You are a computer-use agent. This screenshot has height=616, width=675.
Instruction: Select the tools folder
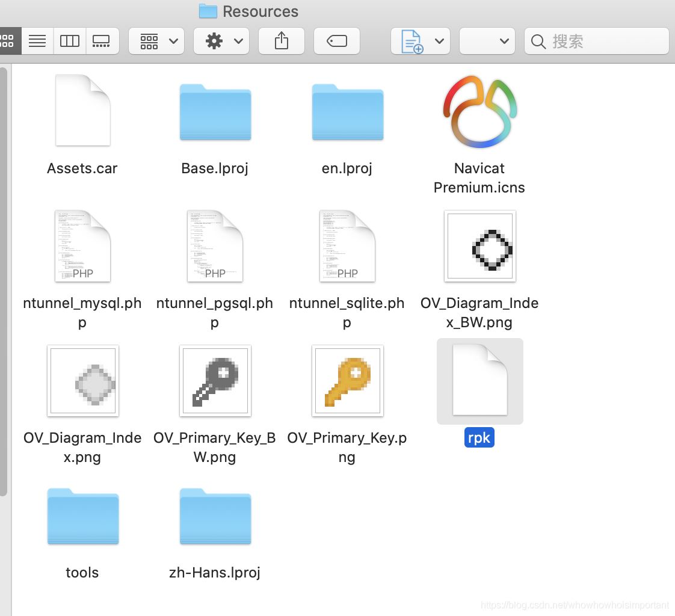[x=82, y=517]
